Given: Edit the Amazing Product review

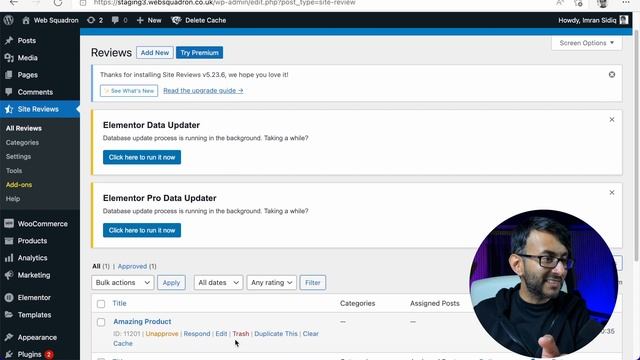Looking at the screenshot, I should (x=221, y=333).
